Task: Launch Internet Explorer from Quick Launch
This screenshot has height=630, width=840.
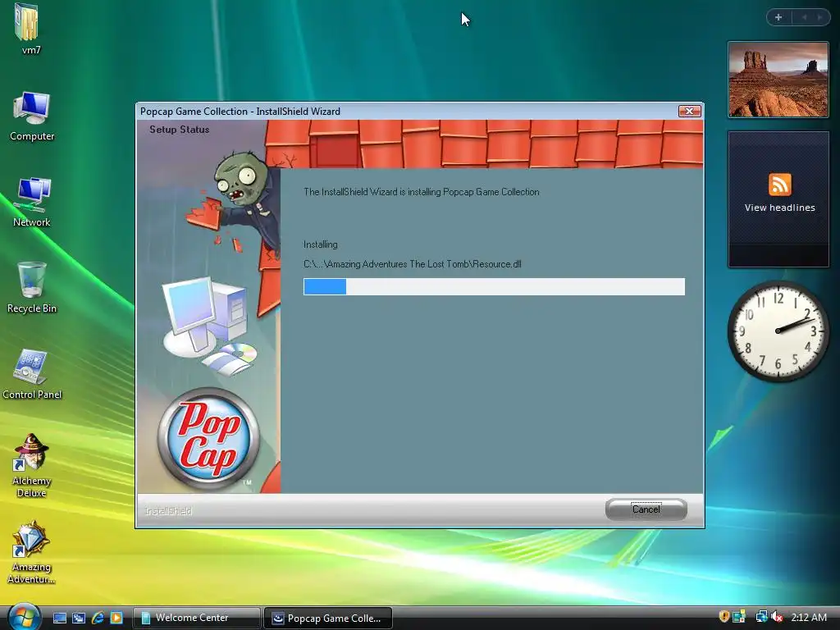Action: pos(98,619)
